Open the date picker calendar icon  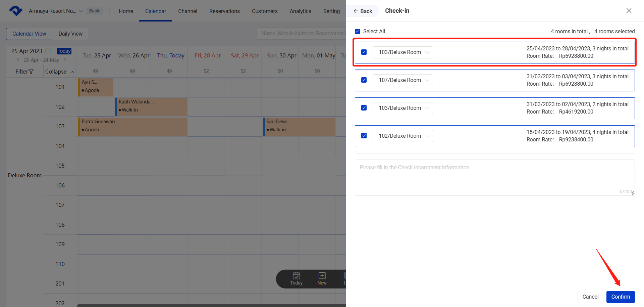[48, 51]
